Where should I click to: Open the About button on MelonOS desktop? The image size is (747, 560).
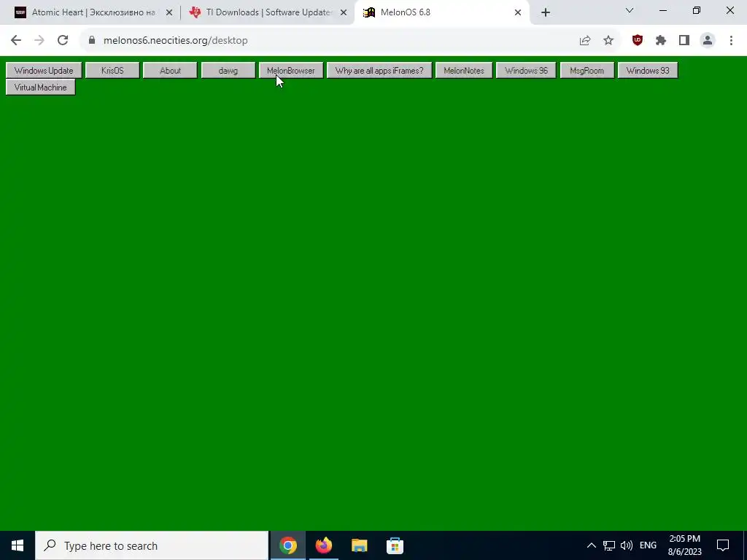tap(170, 71)
